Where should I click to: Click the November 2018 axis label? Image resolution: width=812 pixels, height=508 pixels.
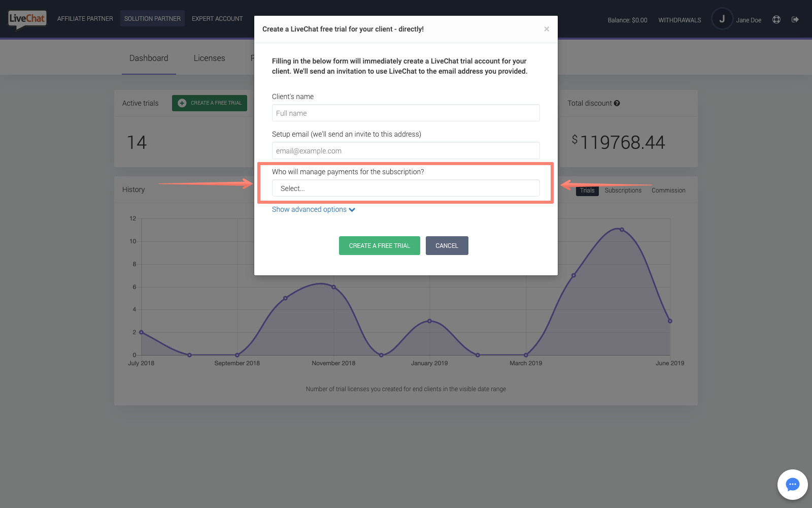[333, 363]
